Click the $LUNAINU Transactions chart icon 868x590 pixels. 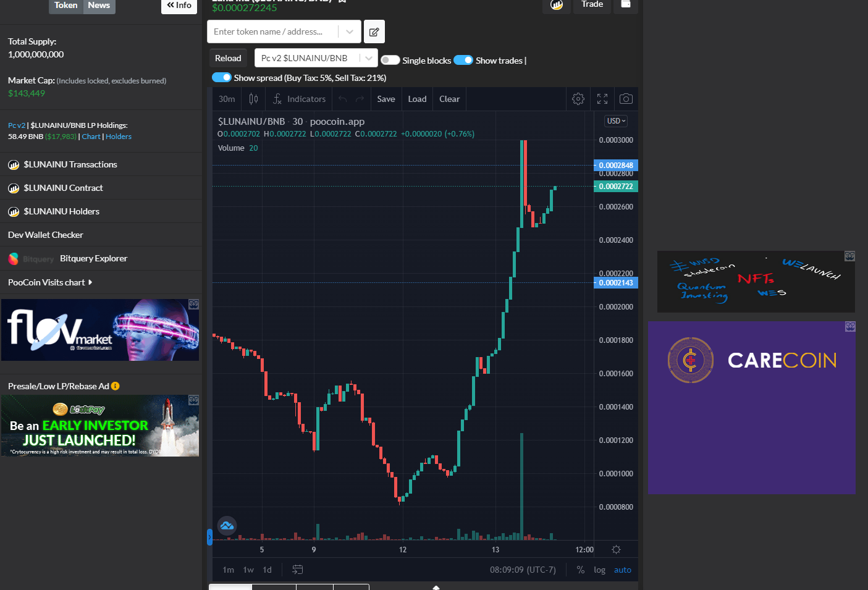(x=14, y=165)
